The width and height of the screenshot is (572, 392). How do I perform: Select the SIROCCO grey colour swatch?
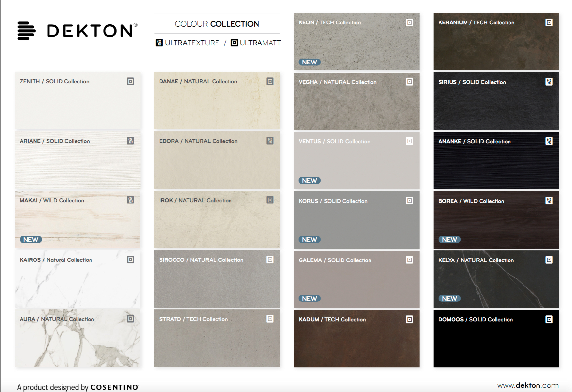[217, 279]
